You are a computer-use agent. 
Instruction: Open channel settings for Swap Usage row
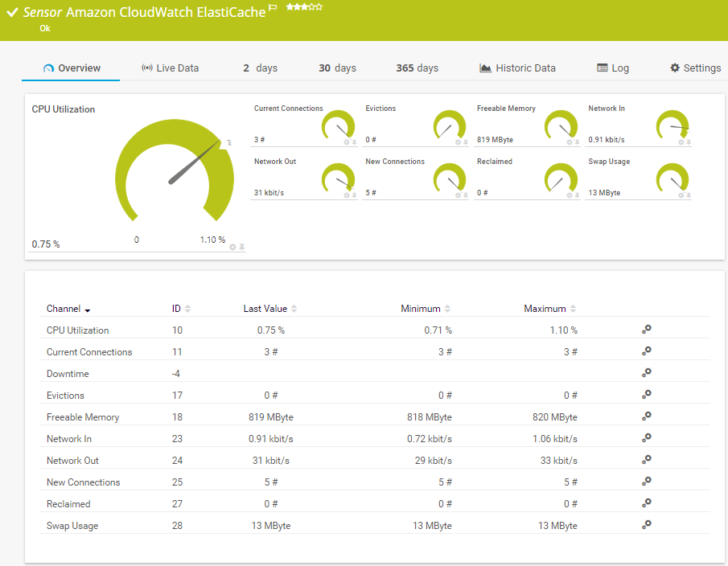(x=646, y=525)
